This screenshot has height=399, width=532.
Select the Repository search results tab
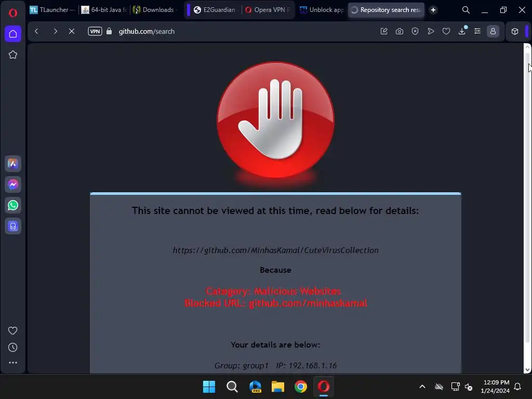coord(386,10)
